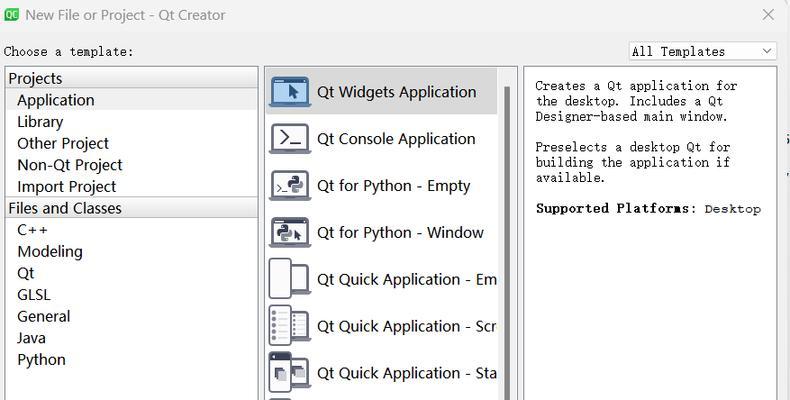The height and width of the screenshot is (400, 790).
Task: Select the Java files category
Action: pyautogui.click(x=131, y=338)
